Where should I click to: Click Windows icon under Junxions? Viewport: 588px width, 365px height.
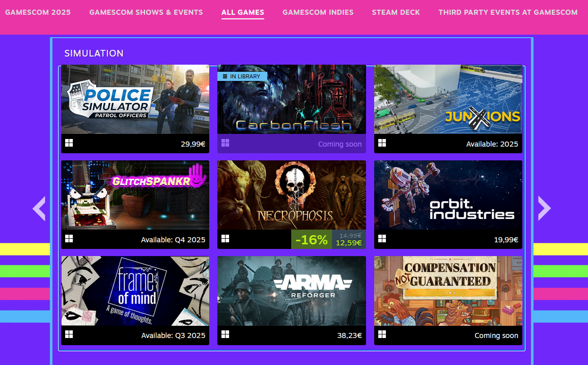[382, 143]
